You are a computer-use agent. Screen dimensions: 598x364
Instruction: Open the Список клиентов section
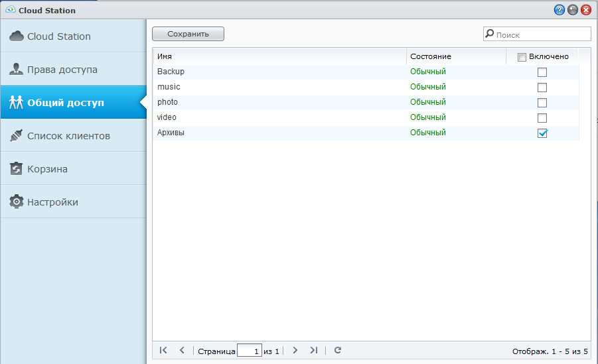(68, 136)
